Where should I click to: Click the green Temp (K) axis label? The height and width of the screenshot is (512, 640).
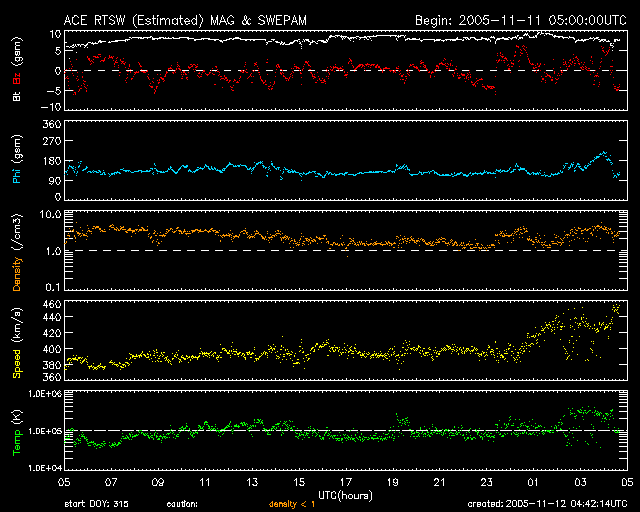(x=17, y=429)
